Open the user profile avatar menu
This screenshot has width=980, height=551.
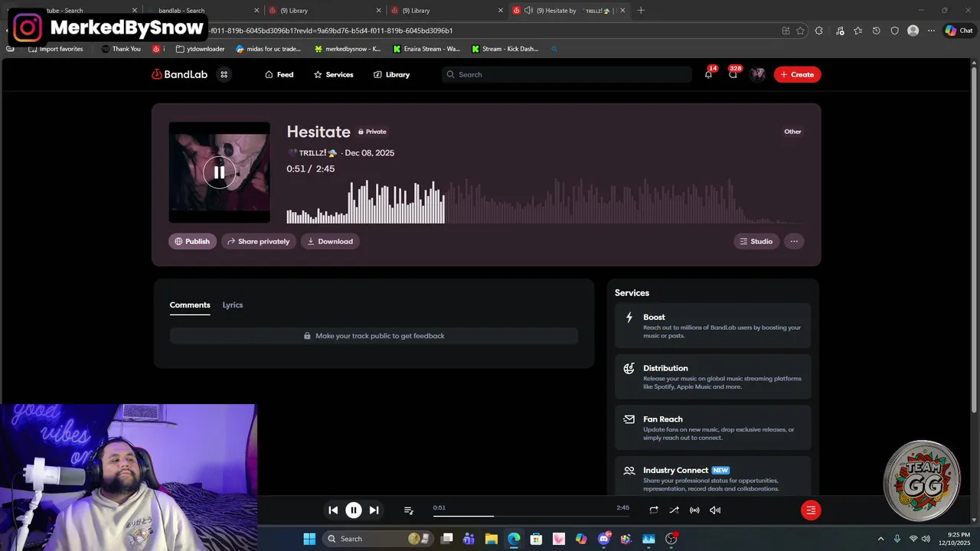758,74
